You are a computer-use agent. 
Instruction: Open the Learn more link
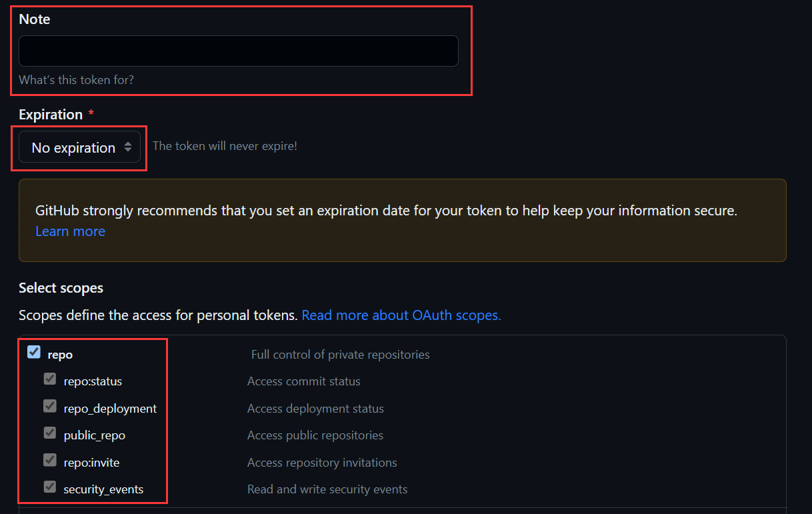coord(70,231)
